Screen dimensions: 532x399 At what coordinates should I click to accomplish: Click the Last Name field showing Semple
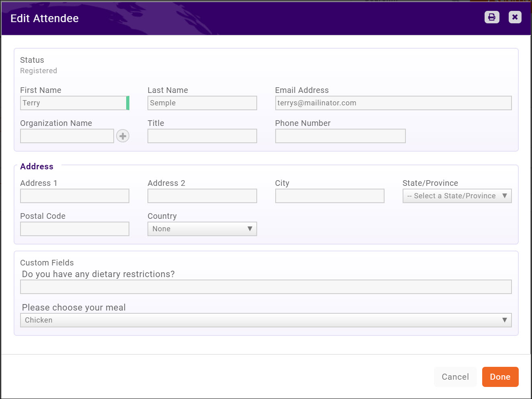pos(202,103)
